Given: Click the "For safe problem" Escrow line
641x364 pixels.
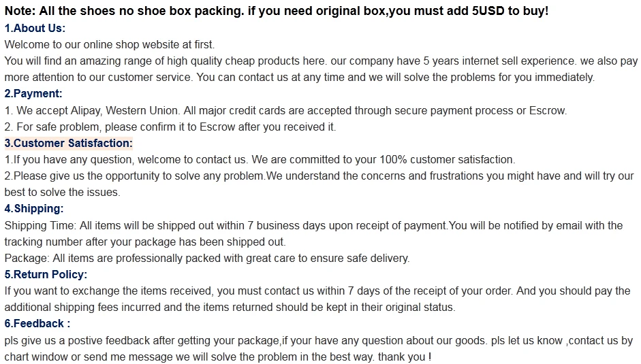Looking at the screenshot, I should click(x=170, y=127).
